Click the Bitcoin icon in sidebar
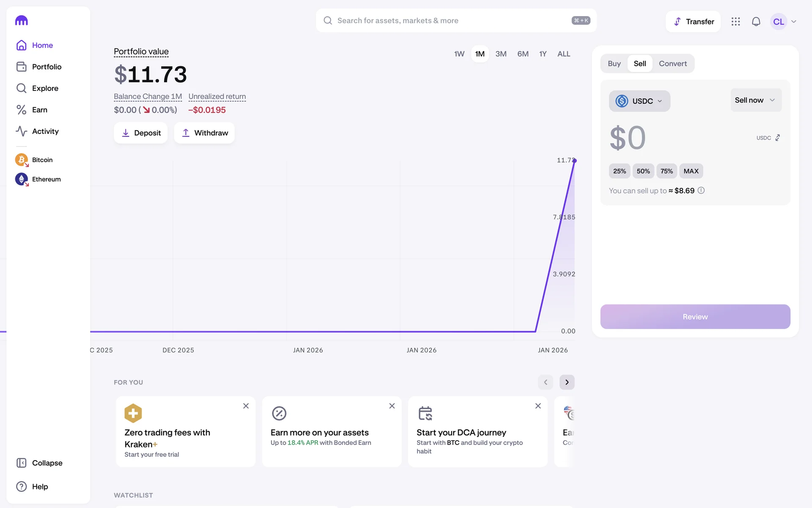The height and width of the screenshot is (508, 812). click(x=21, y=160)
